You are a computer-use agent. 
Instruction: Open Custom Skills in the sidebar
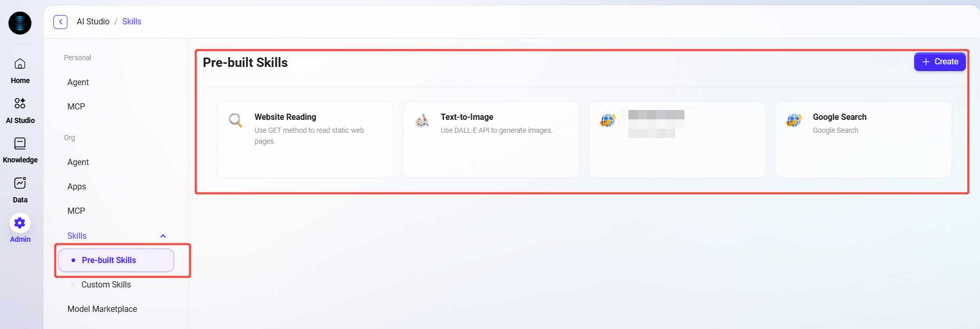click(106, 284)
